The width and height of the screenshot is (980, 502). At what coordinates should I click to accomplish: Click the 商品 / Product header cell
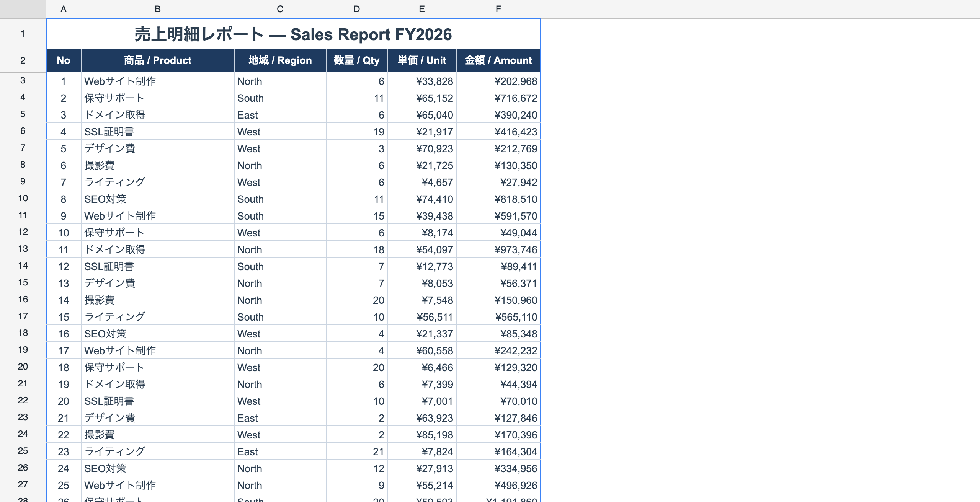158,60
